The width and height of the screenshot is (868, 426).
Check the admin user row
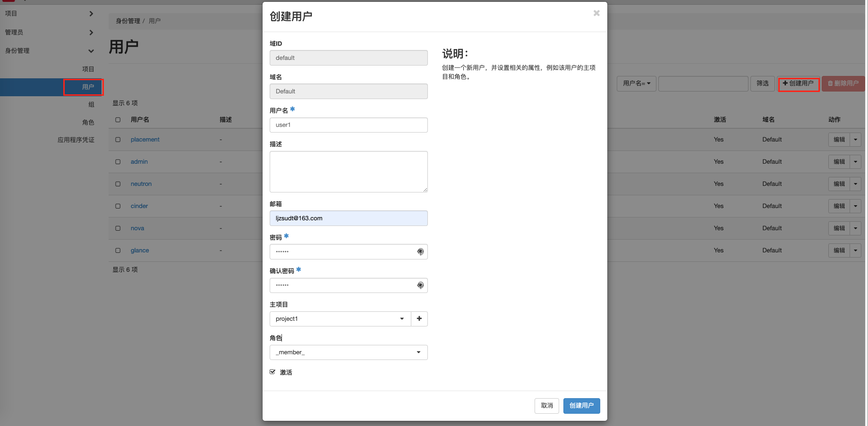click(118, 162)
